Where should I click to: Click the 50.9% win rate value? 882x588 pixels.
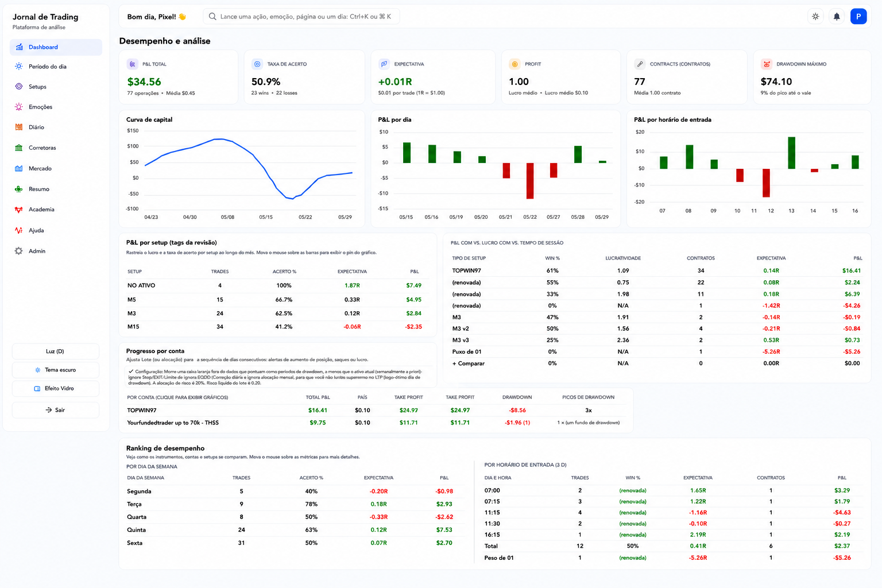coord(266,82)
